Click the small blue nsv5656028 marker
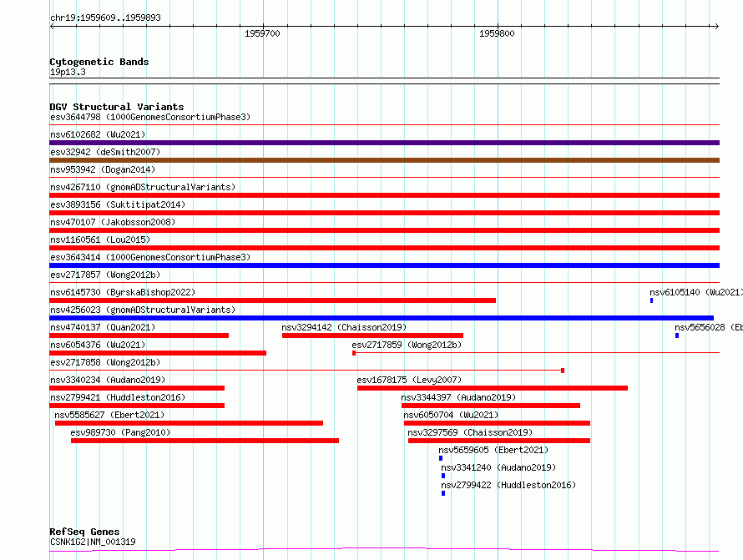This screenshot has height=560, width=743. [677, 335]
